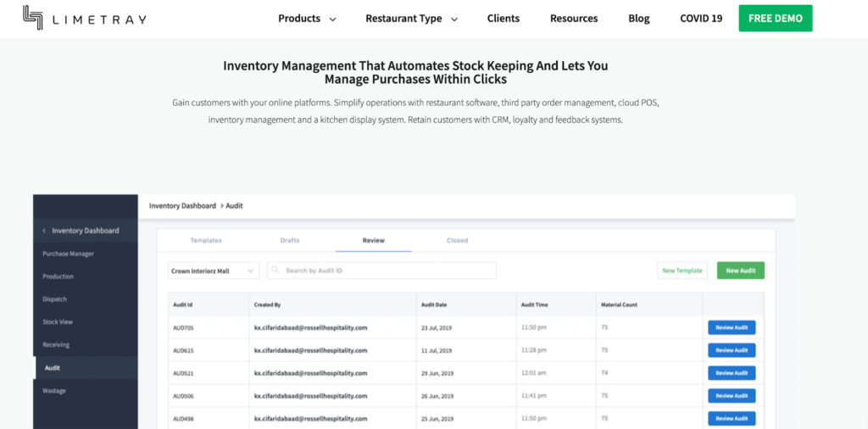Screen dimensions: 868x429
Task: Open the Wastage sidebar item
Action: tap(54, 391)
